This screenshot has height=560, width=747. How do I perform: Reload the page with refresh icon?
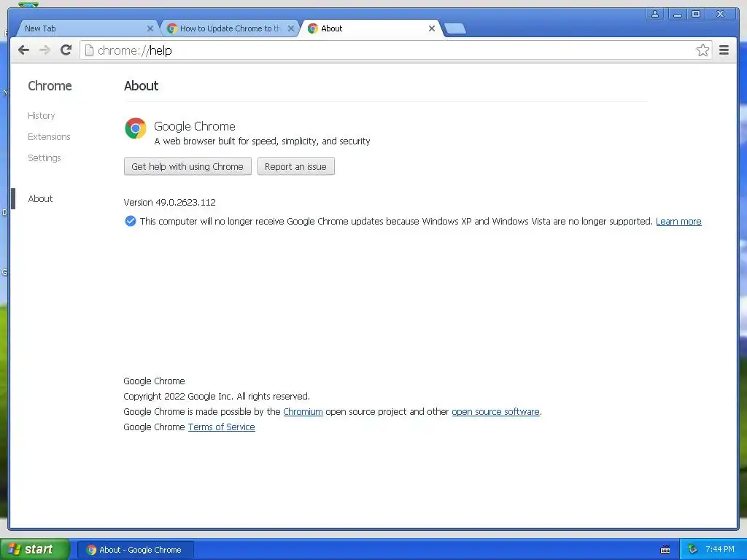[x=66, y=50]
